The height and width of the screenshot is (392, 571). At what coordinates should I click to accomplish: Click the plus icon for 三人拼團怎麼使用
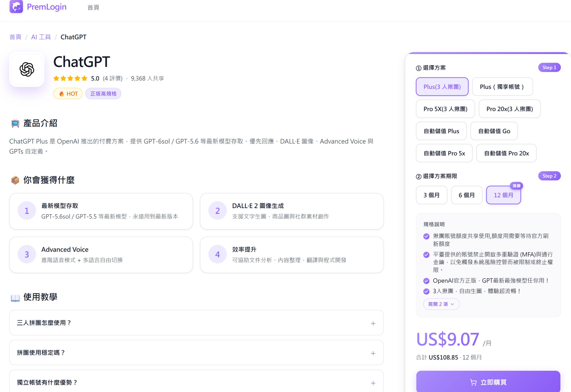pyautogui.click(x=373, y=323)
